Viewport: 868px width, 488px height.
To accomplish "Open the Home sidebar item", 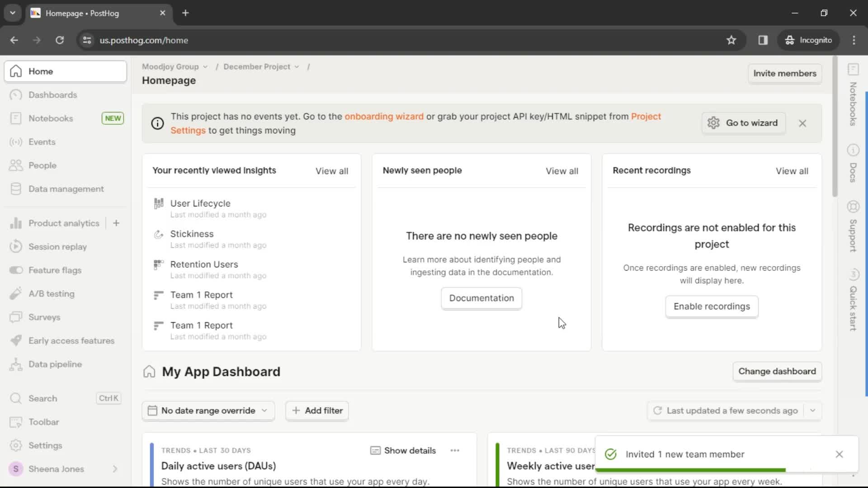I will 66,71.
